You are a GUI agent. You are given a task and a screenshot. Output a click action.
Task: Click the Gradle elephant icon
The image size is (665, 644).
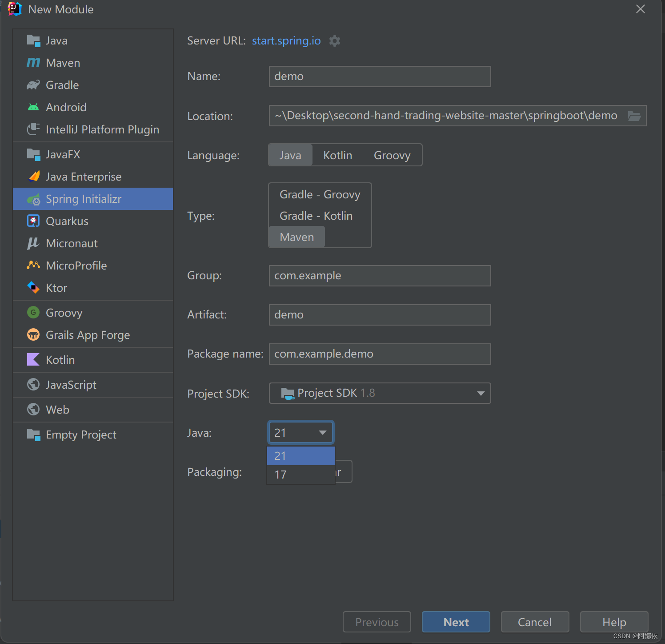point(33,85)
